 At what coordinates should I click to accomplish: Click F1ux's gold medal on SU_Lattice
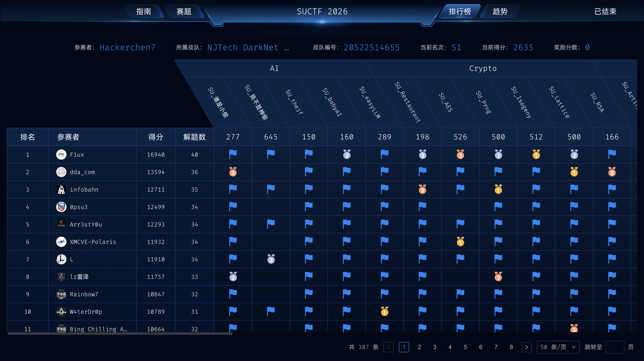pos(536,154)
